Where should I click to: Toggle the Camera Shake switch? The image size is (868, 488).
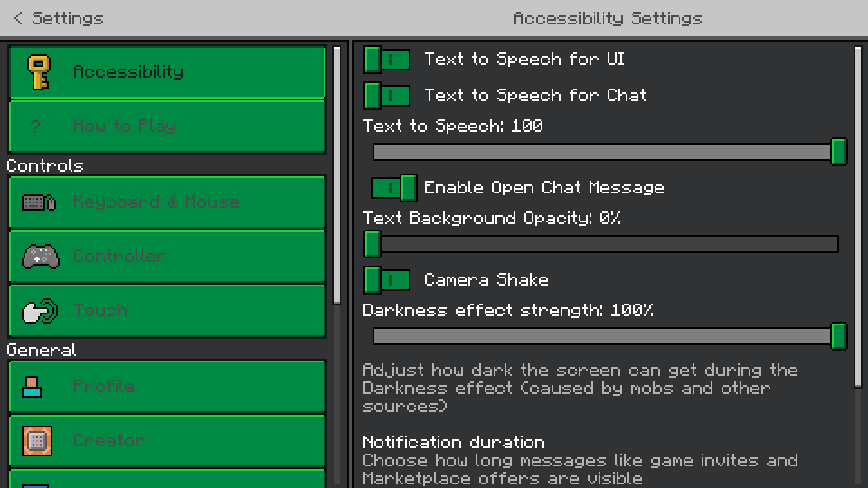tap(387, 280)
